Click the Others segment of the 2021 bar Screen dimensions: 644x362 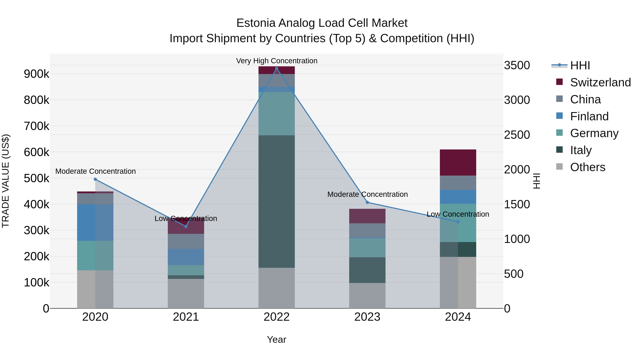tap(186, 294)
